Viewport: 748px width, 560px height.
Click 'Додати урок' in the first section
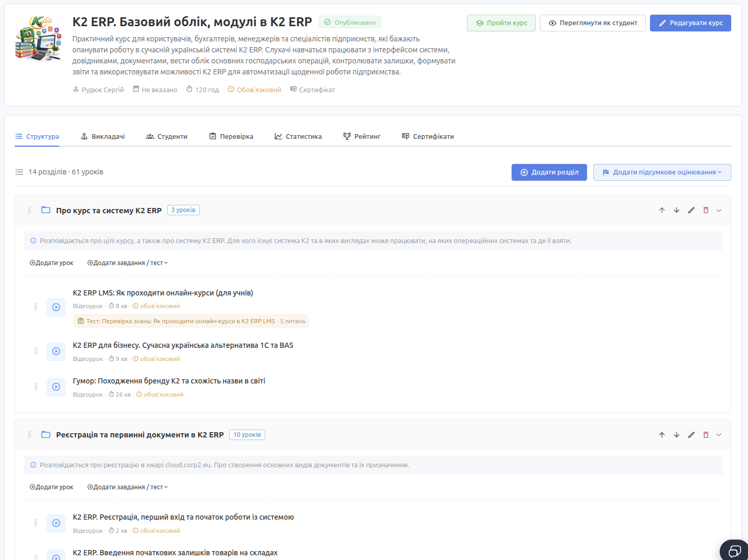pos(51,263)
